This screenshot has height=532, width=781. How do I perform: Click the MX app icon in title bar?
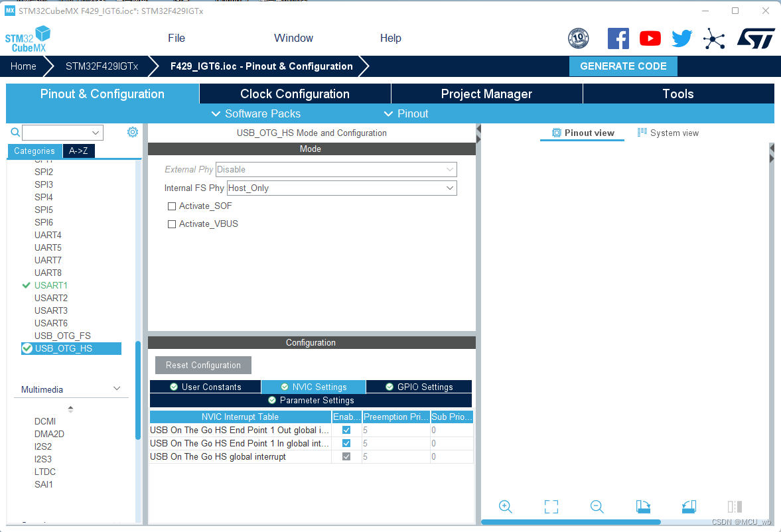10,11
